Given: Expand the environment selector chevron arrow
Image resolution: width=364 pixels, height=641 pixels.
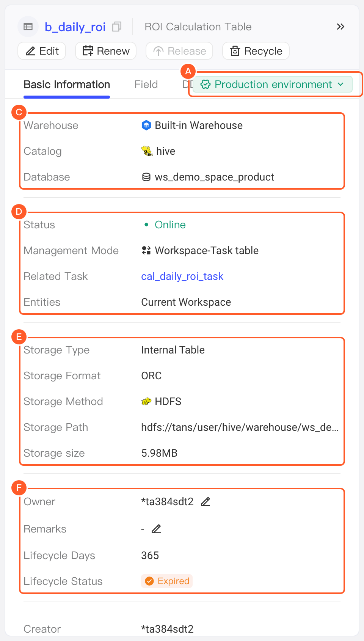Looking at the screenshot, I should coord(340,84).
